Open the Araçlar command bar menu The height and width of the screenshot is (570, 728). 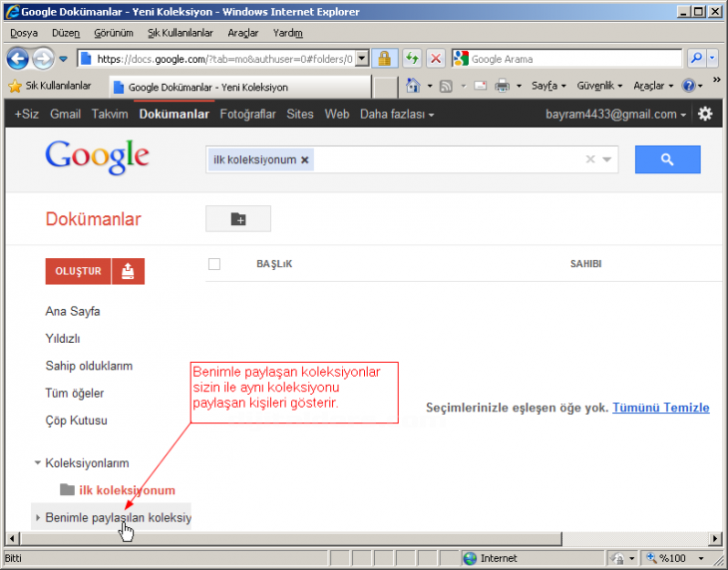click(x=653, y=86)
